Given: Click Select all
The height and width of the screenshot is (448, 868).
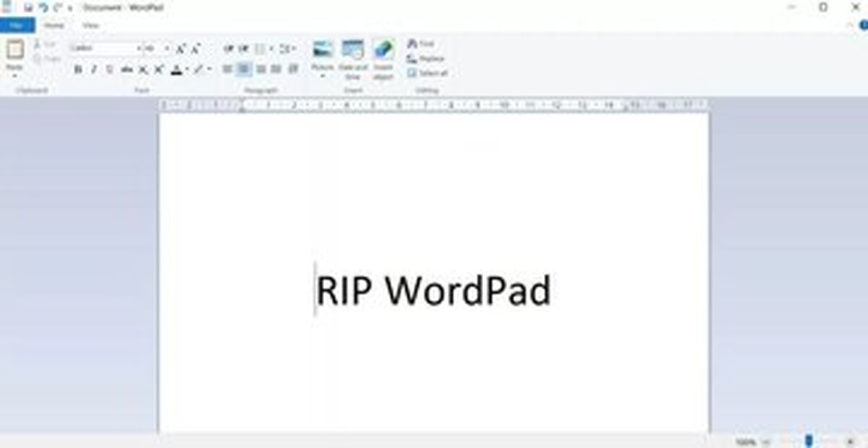Looking at the screenshot, I should click(x=427, y=73).
